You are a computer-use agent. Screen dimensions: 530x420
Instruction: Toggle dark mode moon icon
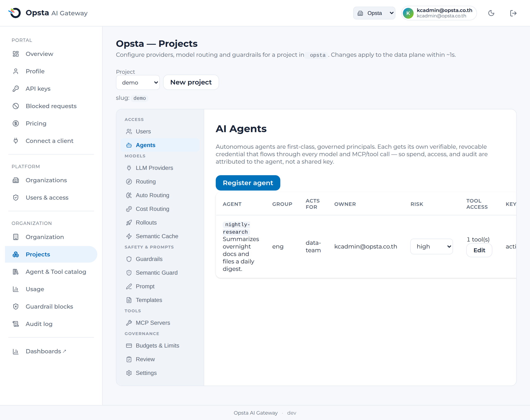point(491,13)
